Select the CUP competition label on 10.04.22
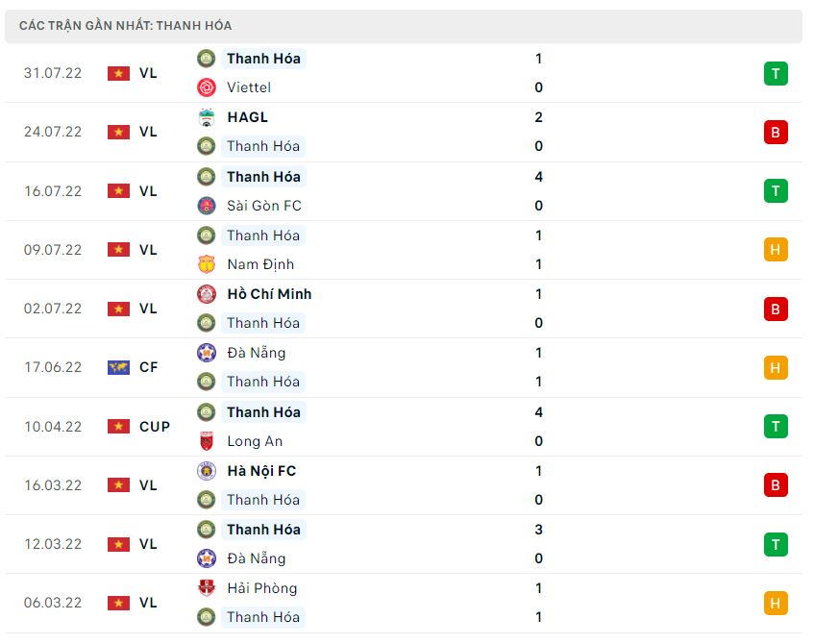 (x=155, y=427)
